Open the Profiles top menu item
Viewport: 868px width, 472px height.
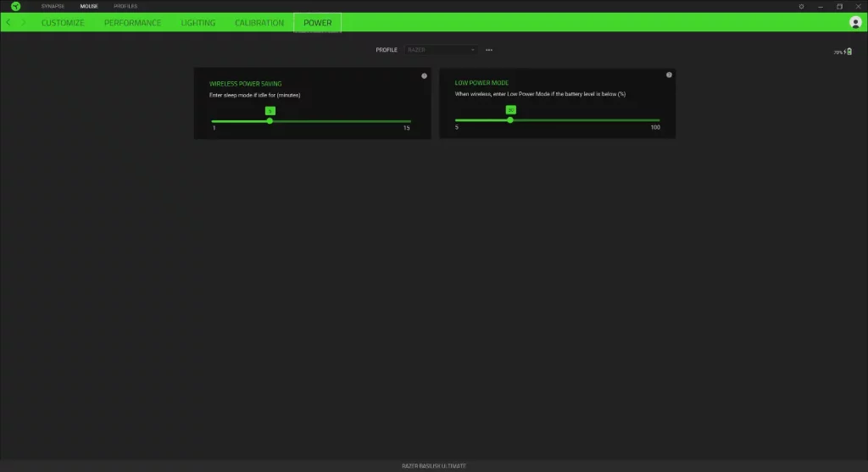[x=125, y=6]
